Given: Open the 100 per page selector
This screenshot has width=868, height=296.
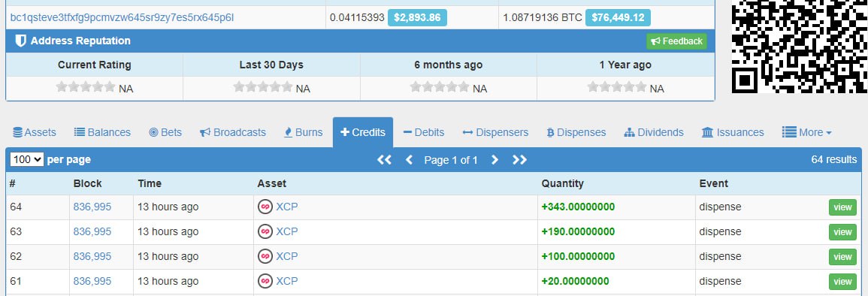Looking at the screenshot, I should coord(26,160).
